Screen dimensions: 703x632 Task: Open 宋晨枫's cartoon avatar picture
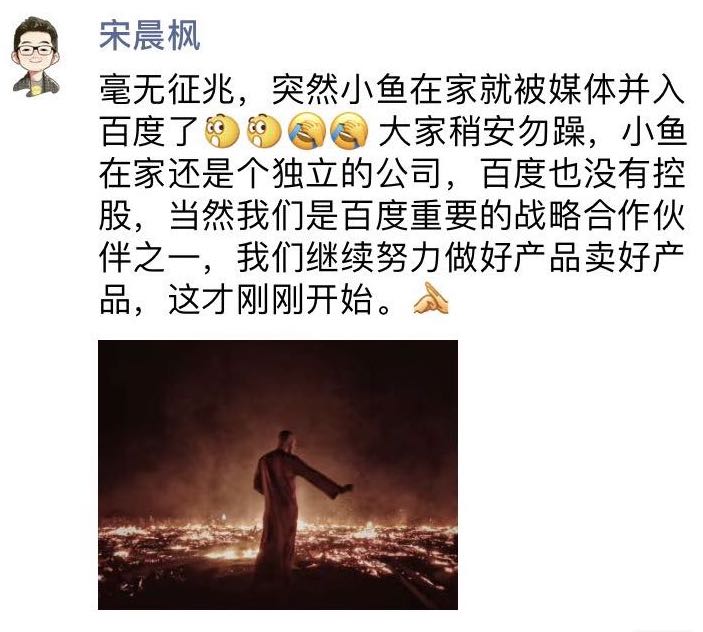[35, 57]
